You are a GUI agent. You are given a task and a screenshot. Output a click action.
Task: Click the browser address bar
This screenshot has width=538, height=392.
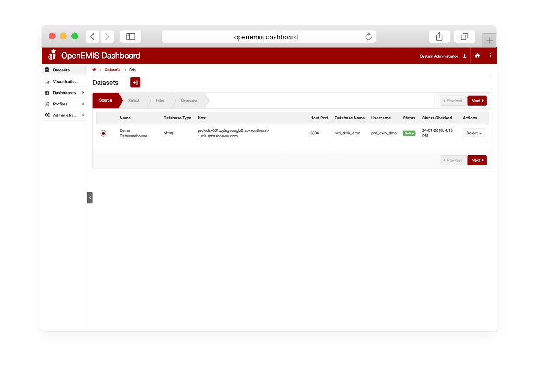pyautogui.click(x=269, y=37)
